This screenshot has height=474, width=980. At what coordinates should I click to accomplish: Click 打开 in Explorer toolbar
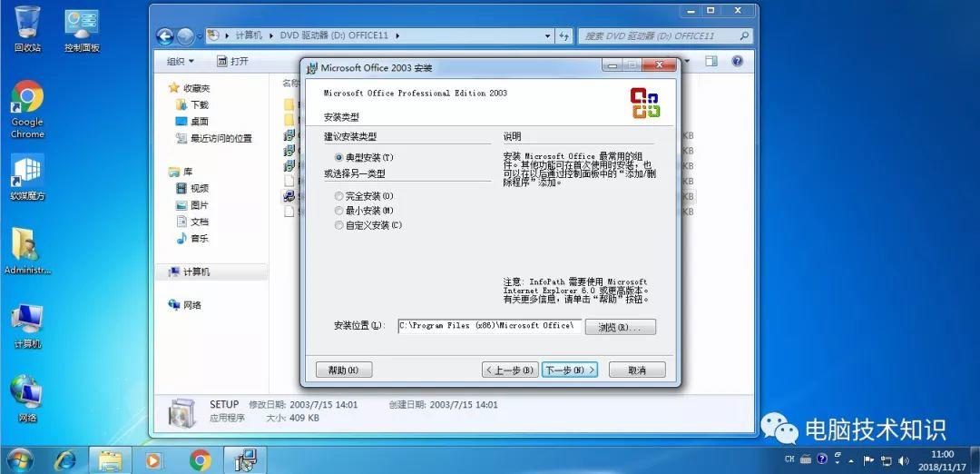232,61
